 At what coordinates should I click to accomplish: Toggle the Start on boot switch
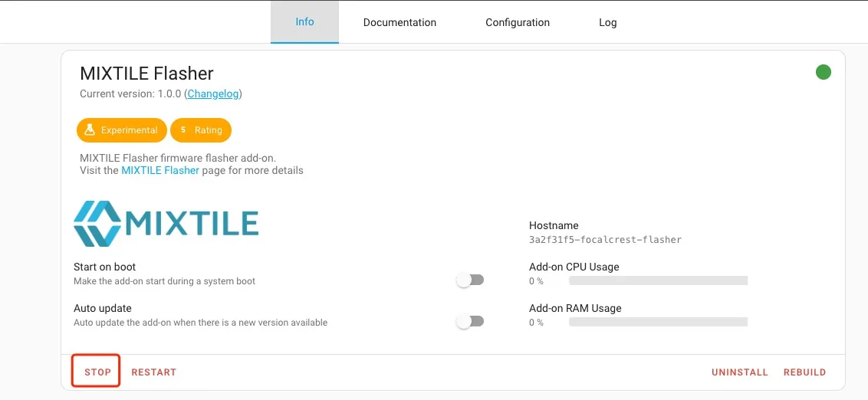pos(470,280)
